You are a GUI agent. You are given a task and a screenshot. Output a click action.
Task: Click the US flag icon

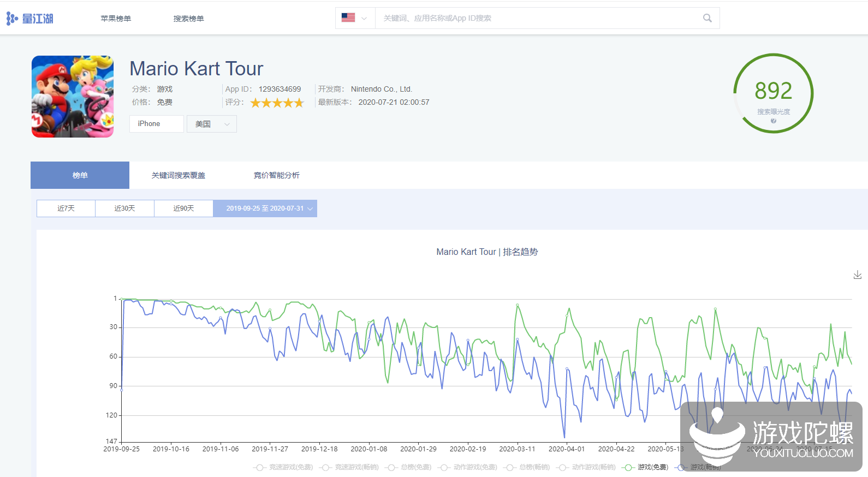click(x=348, y=18)
